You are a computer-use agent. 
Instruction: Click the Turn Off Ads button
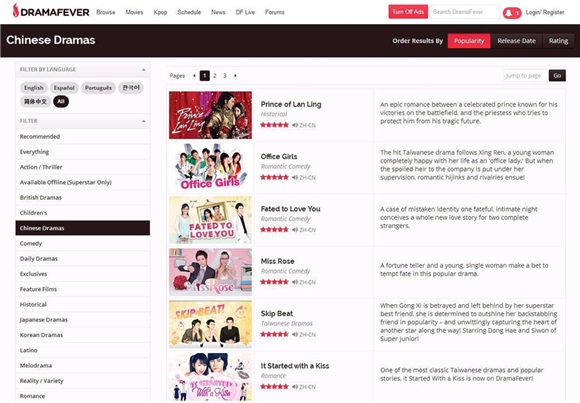[408, 12]
